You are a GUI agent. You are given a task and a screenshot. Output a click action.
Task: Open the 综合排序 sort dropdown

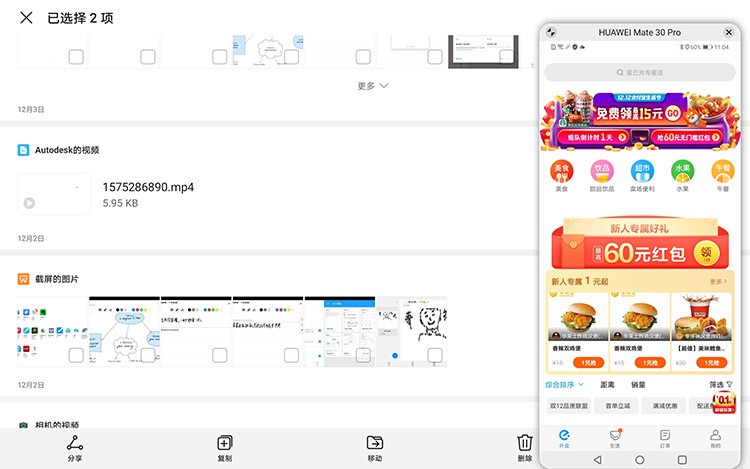564,384
